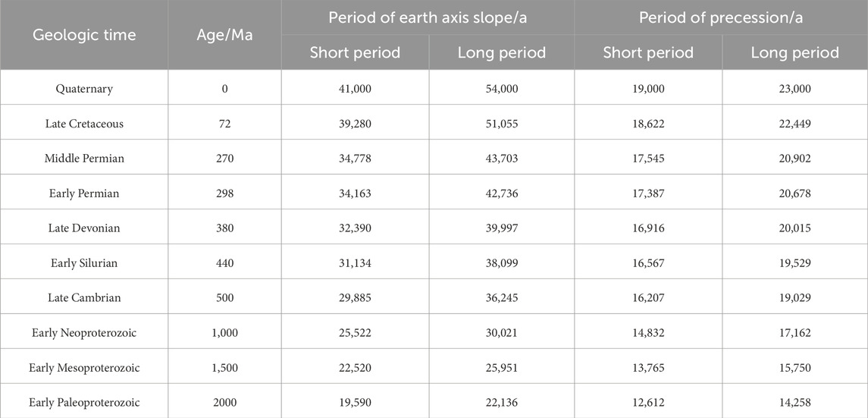Click the 54,000 long period value
Image resolution: width=868 pixels, height=418 pixels.
click(502, 89)
